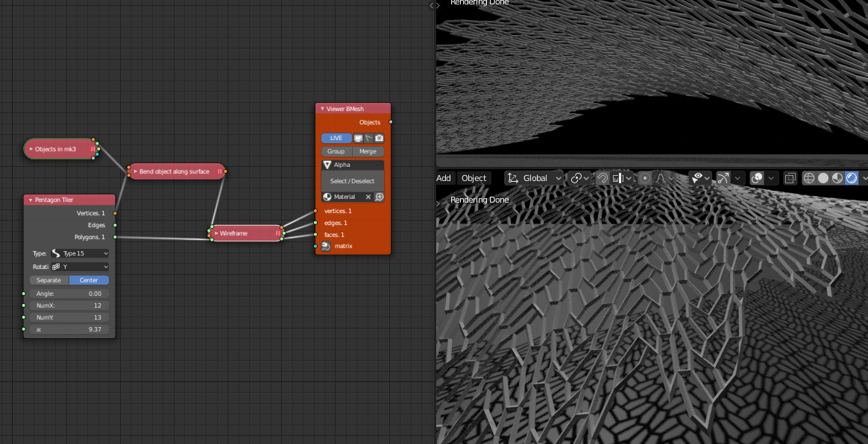Screen dimensions: 868x444
Task: Open the Add menu in viewport
Action: 444,178
